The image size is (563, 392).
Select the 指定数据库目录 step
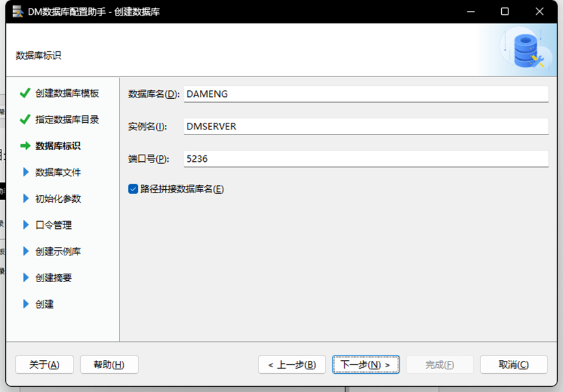click(67, 120)
